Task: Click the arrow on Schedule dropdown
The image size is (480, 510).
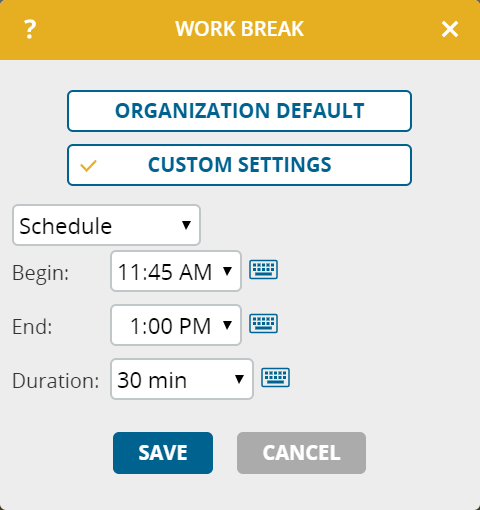Action: pos(186,225)
